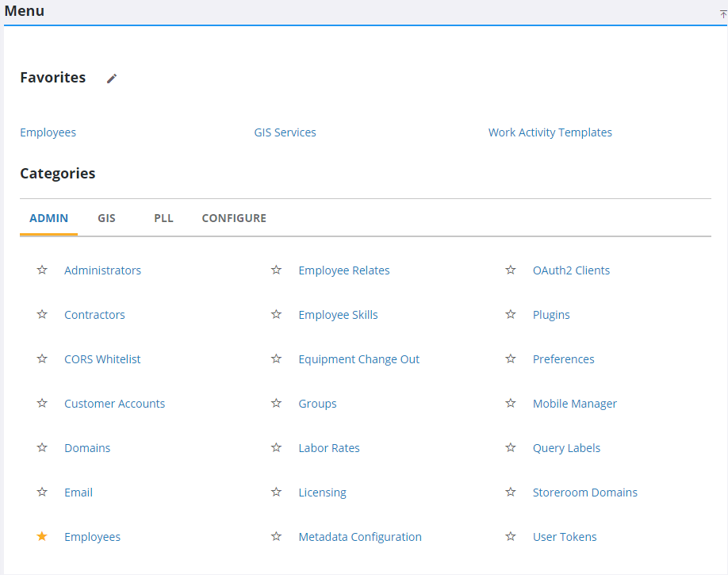The height and width of the screenshot is (575, 728).
Task: Click the pencil icon to edit Favorites
Action: point(112,79)
